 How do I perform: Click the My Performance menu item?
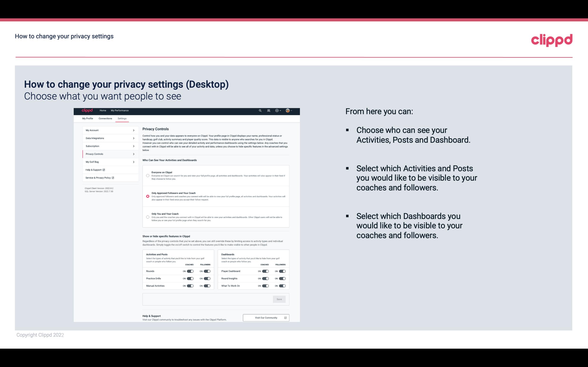point(120,110)
